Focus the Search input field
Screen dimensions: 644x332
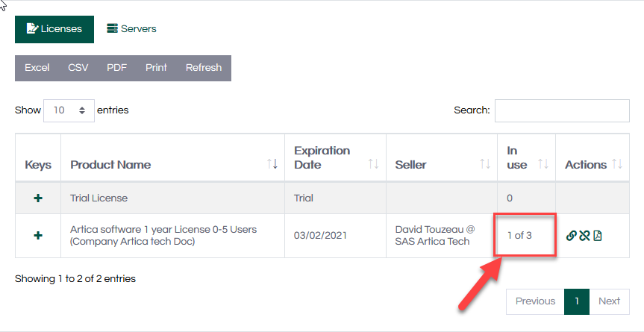pyautogui.click(x=561, y=110)
